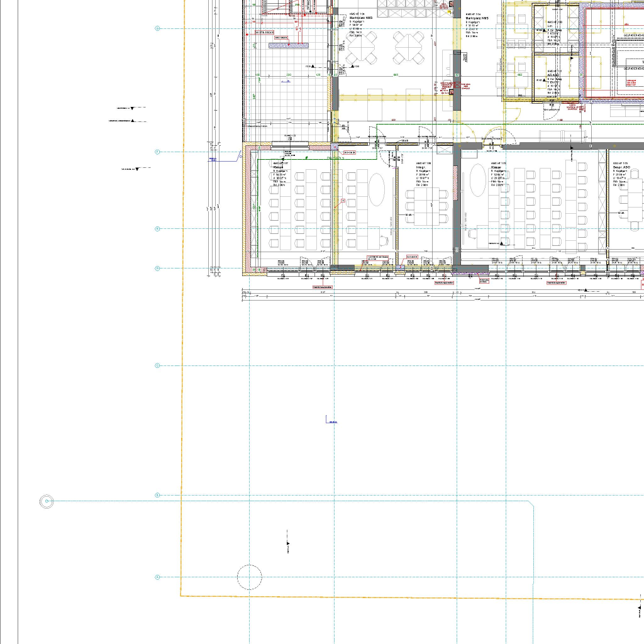Screen dimensions: 644x644
Task: Click the Integr. room label text
Action: (421, 167)
